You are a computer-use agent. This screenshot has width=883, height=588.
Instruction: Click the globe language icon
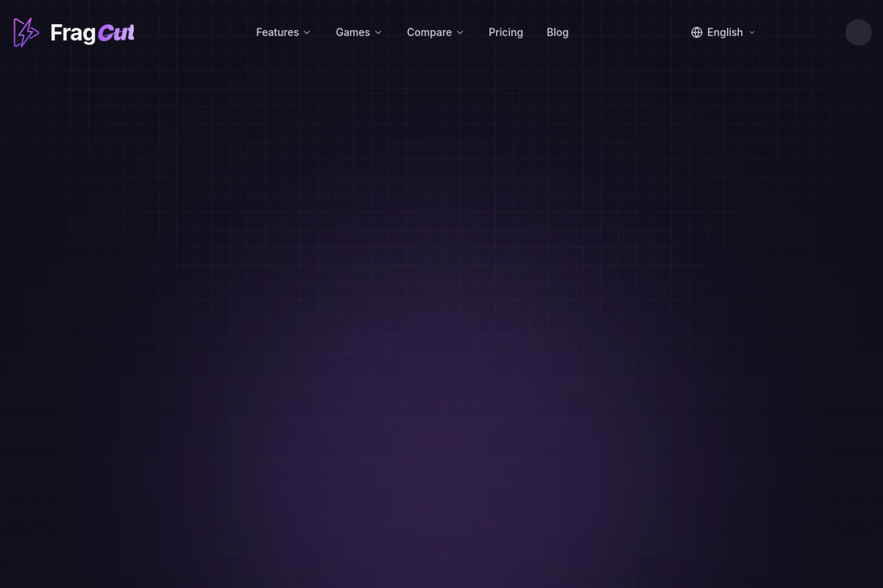[697, 32]
